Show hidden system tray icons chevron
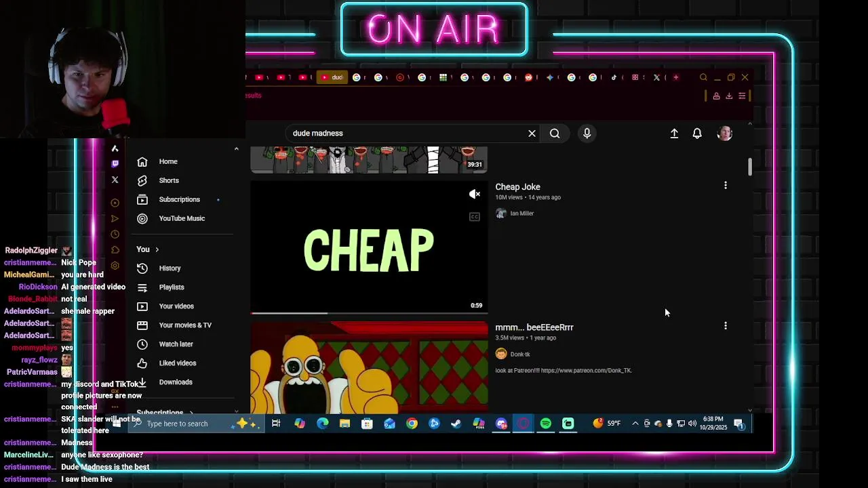The image size is (868, 488). pyautogui.click(x=635, y=424)
